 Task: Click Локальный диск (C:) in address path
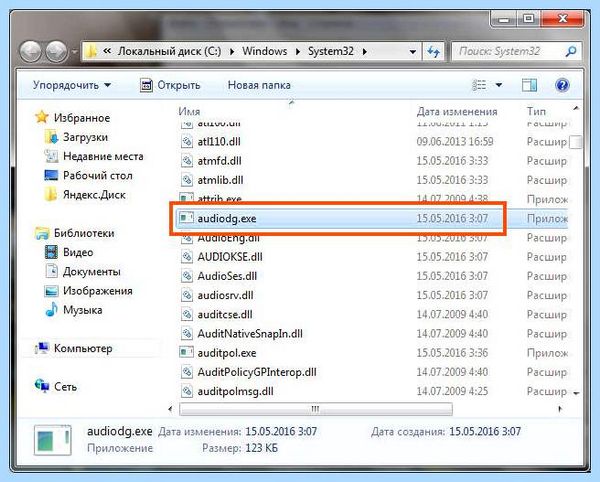tap(169, 51)
